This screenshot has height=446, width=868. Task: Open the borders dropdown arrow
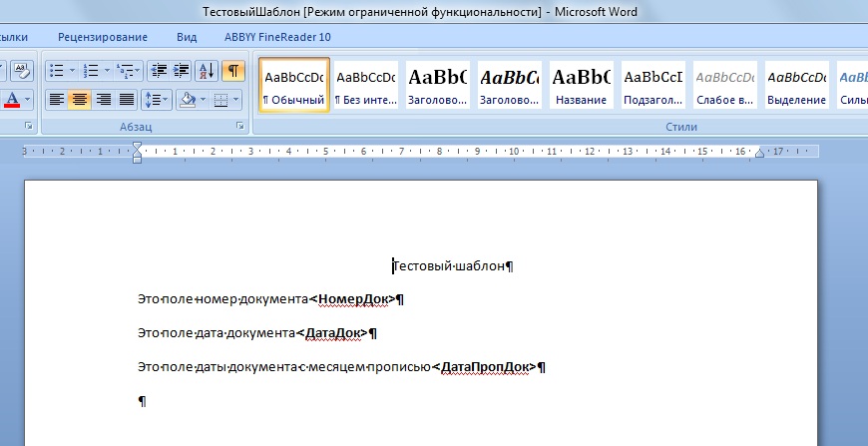[236, 100]
